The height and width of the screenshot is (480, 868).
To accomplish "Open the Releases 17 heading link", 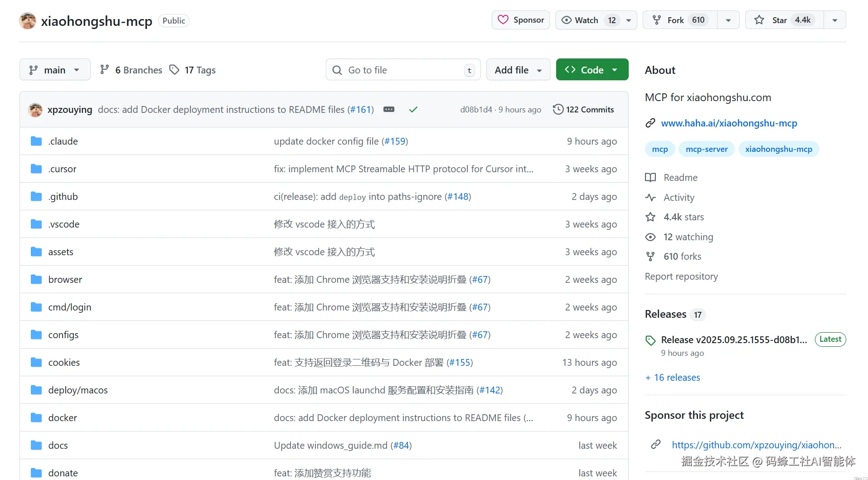I will tap(675, 314).
